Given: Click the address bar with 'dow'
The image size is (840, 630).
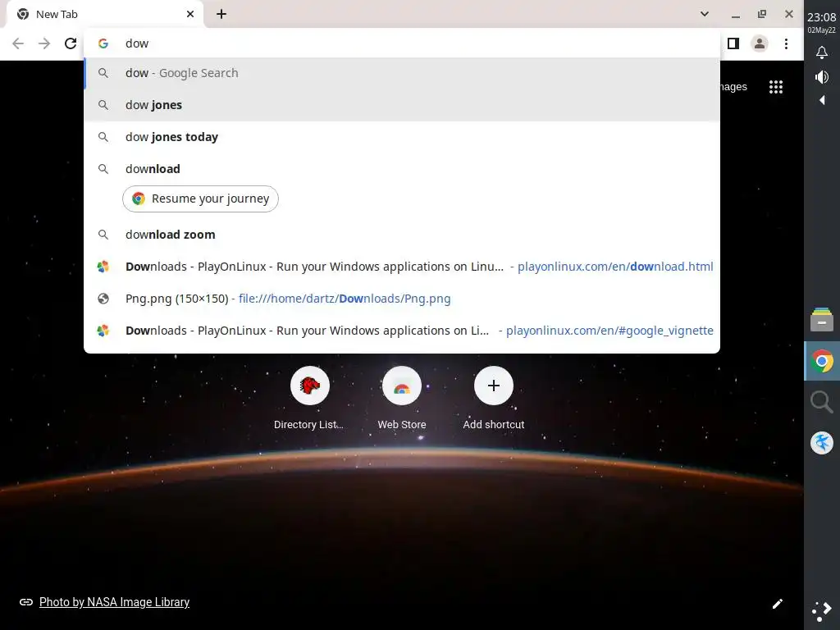Looking at the screenshot, I should (402, 43).
